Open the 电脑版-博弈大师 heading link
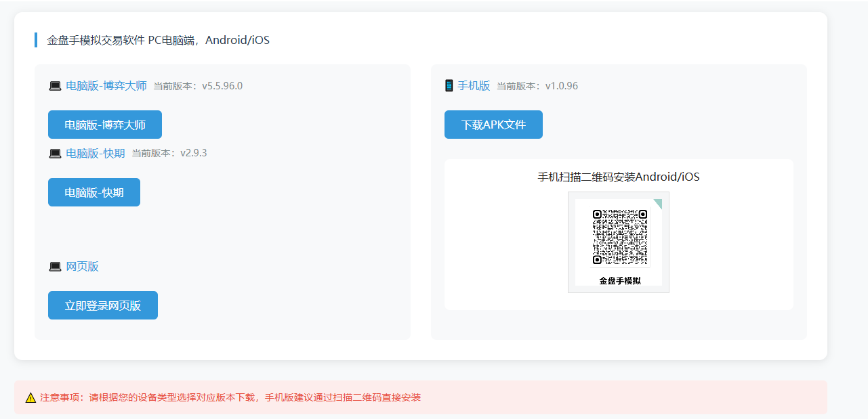The height and width of the screenshot is (419, 868). pyautogui.click(x=106, y=86)
